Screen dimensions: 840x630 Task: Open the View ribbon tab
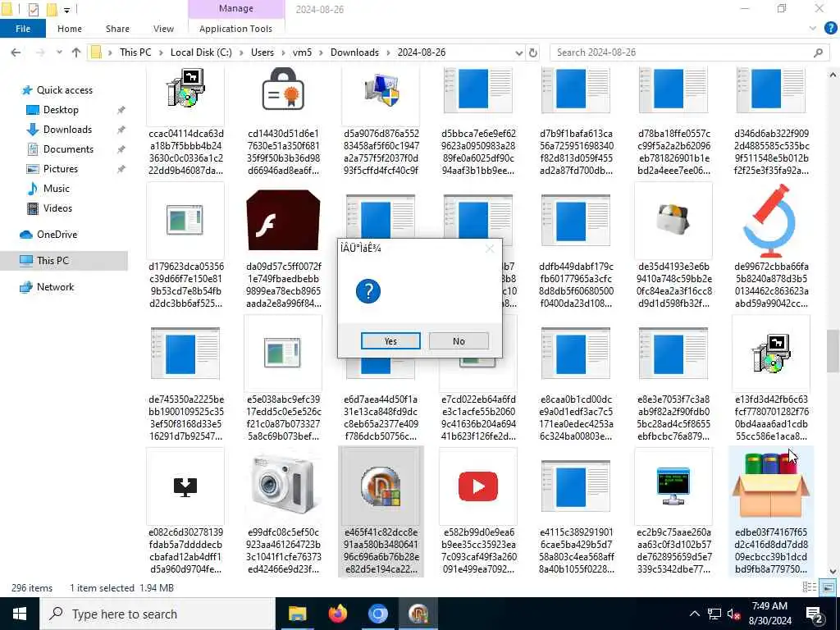163,29
